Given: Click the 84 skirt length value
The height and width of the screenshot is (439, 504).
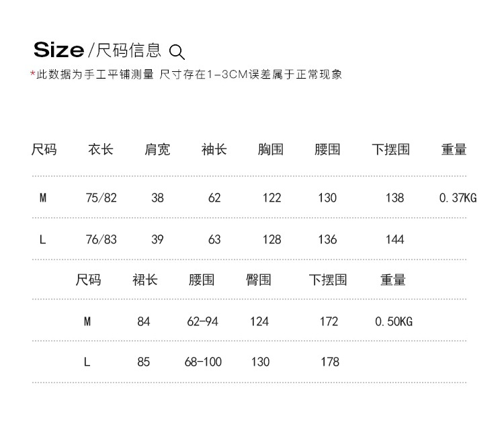Looking at the screenshot, I should 144,321.
